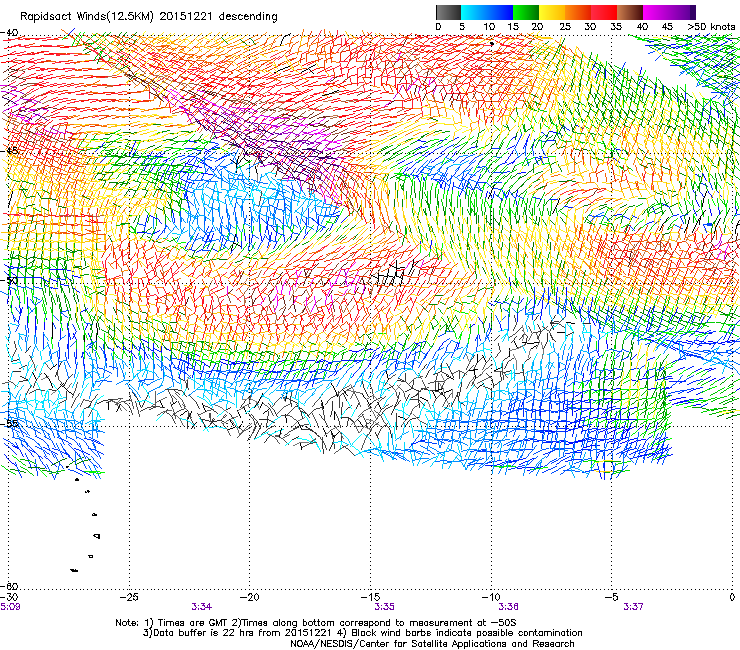Click the NOAA/NESDIS credit line

[x=432, y=644]
